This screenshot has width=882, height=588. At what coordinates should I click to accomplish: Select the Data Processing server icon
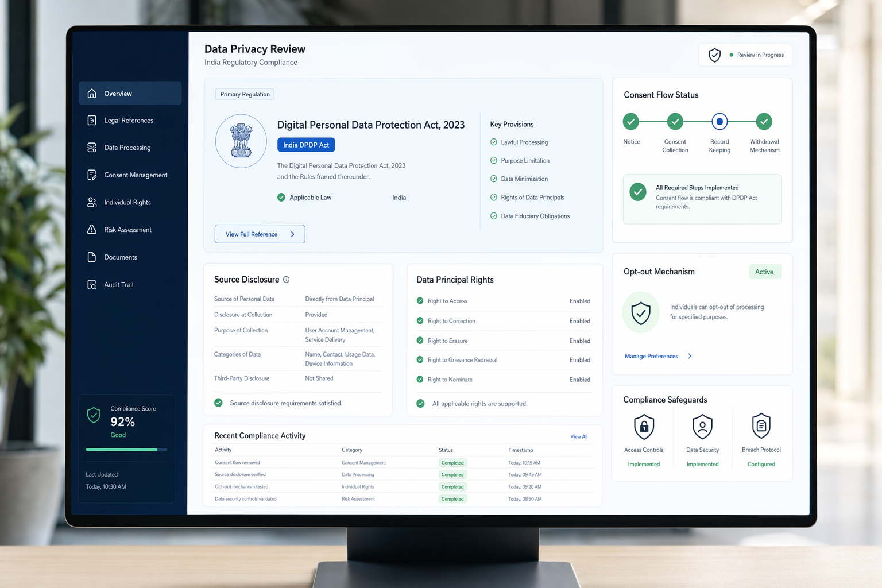point(92,148)
